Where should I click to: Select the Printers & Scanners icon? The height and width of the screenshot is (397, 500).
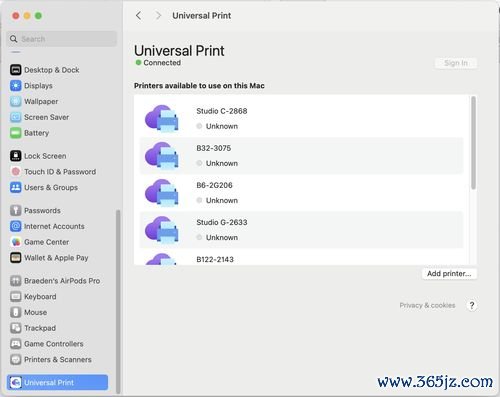click(16, 359)
